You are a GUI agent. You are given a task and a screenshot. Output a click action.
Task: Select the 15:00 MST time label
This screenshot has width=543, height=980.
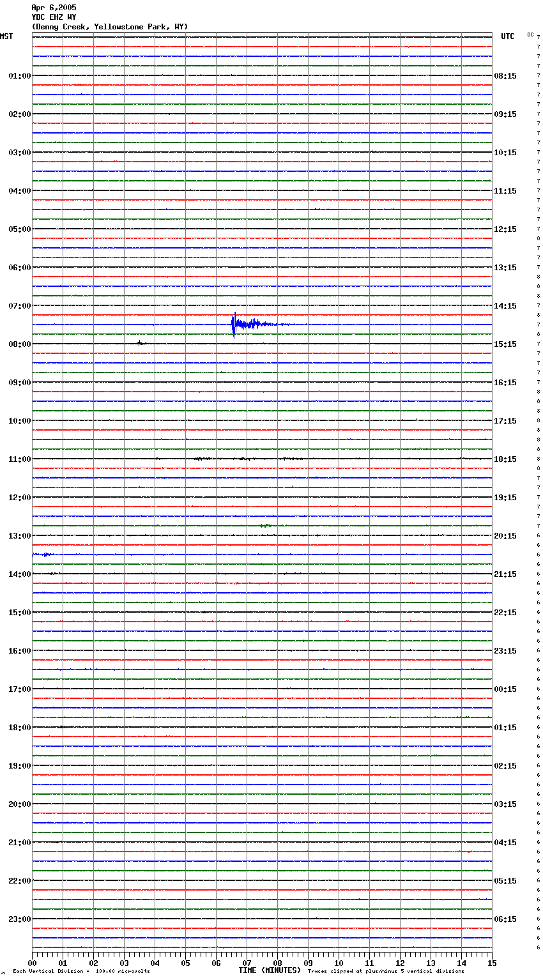pos(20,613)
